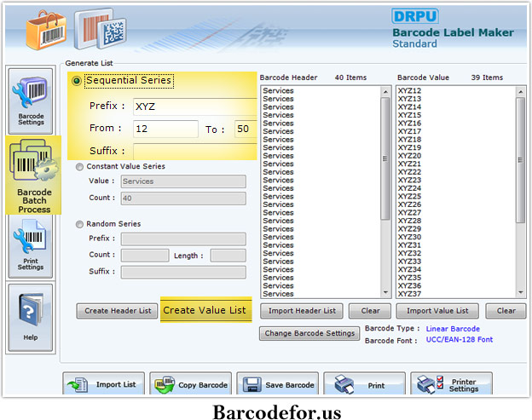532x420 pixels.
Task: Click the Random Series Suffix field
Action: [x=183, y=273]
